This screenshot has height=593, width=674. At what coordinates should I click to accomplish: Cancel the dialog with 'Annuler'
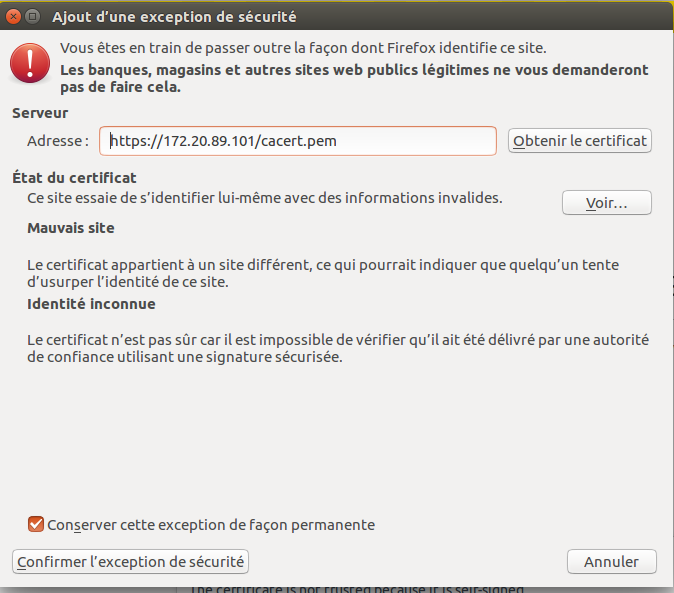coord(610,561)
